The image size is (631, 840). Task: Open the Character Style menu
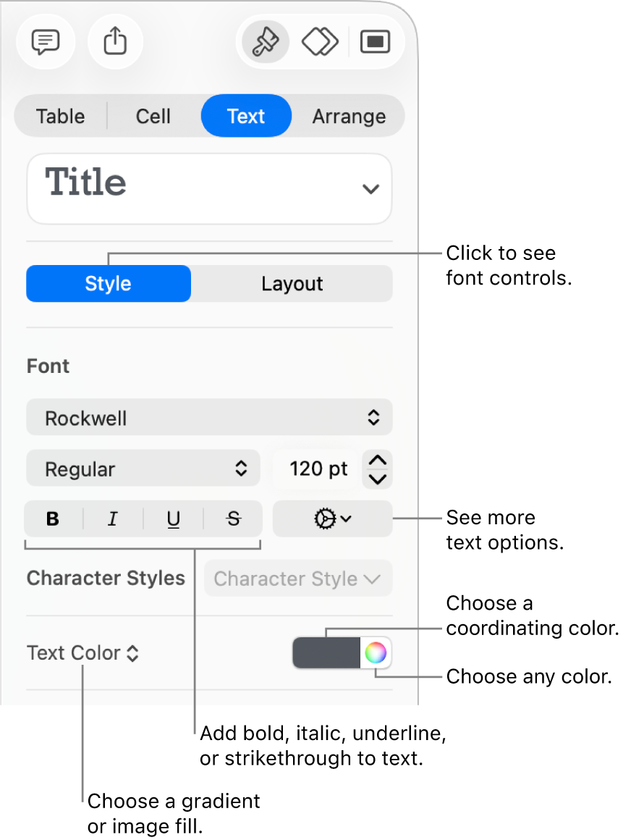coord(298,578)
